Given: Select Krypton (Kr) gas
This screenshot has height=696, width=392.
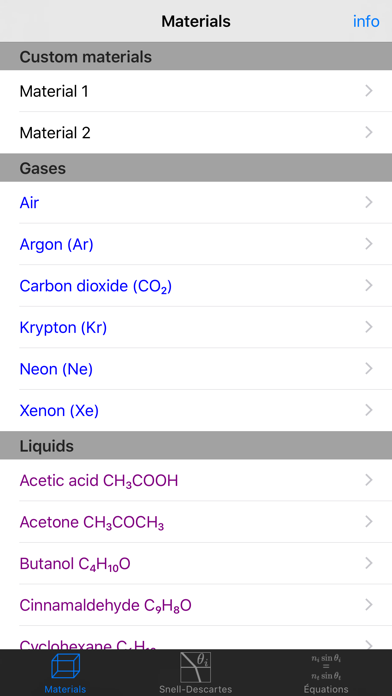Looking at the screenshot, I should coord(196,327).
